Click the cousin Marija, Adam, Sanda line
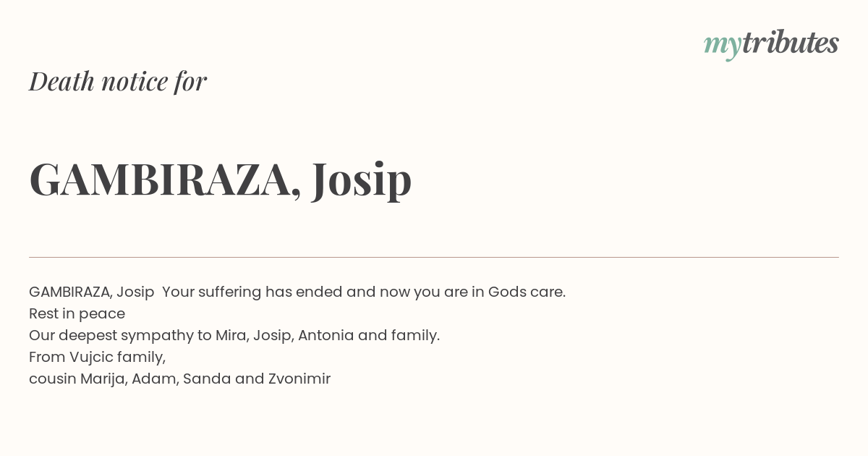868x456 pixels. (x=179, y=379)
